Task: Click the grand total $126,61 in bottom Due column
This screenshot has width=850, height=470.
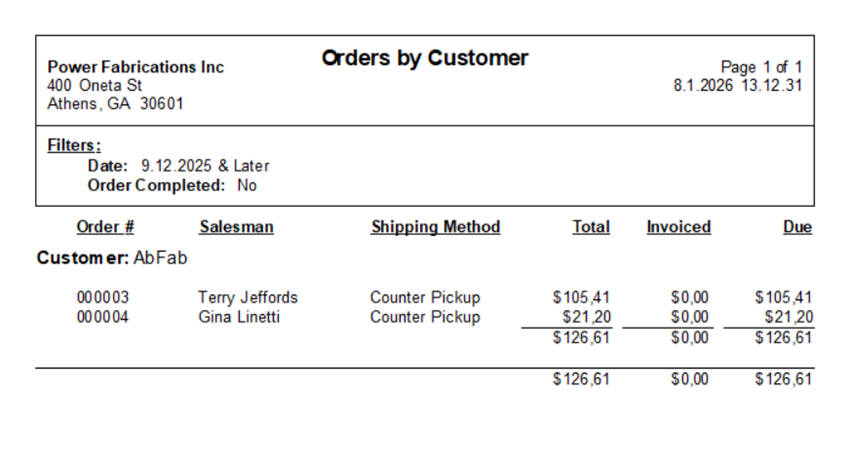Action: (783, 379)
